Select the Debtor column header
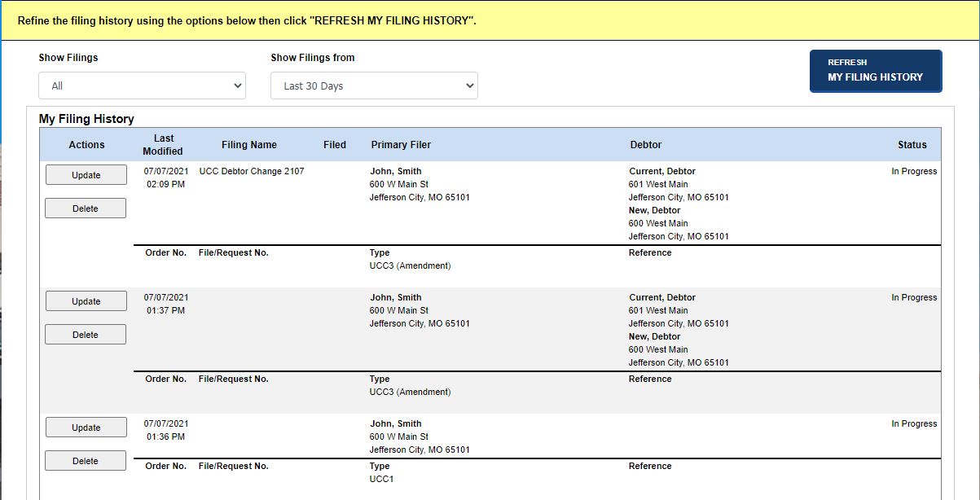This screenshot has height=500, width=980. tap(646, 144)
